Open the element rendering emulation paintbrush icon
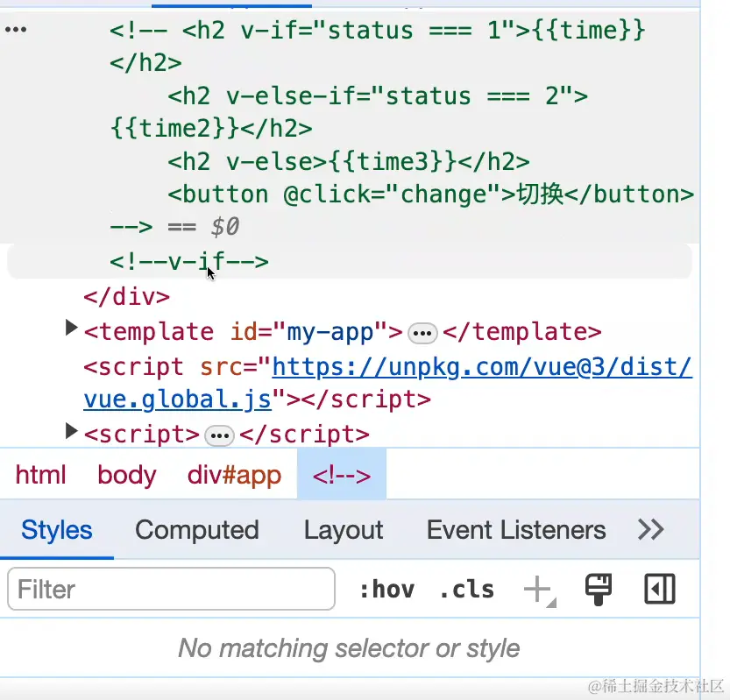Viewport: 730px width, 700px height. (599, 590)
